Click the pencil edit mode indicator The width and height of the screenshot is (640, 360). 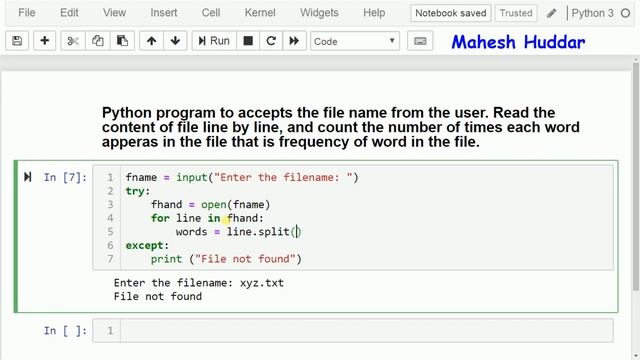tap(551, 13)
